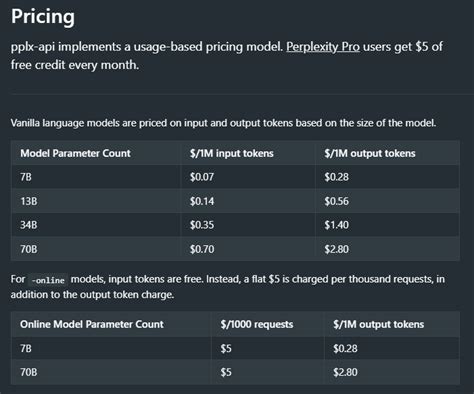Image resolution: width=474 pixels, height=394 pixels.
Task: Click the 13B model row label
Action: tap(29, 201)
